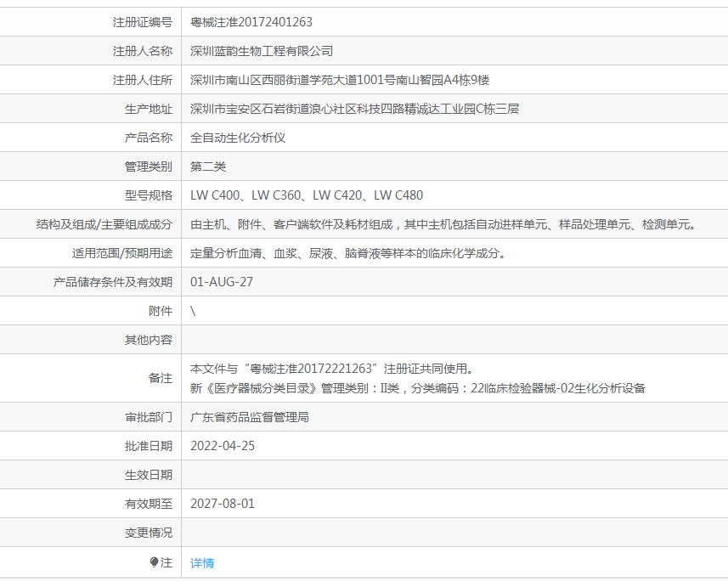728x581 pixels.
Task: Click expiry date 2027-08-01
Action: [223, 504]
